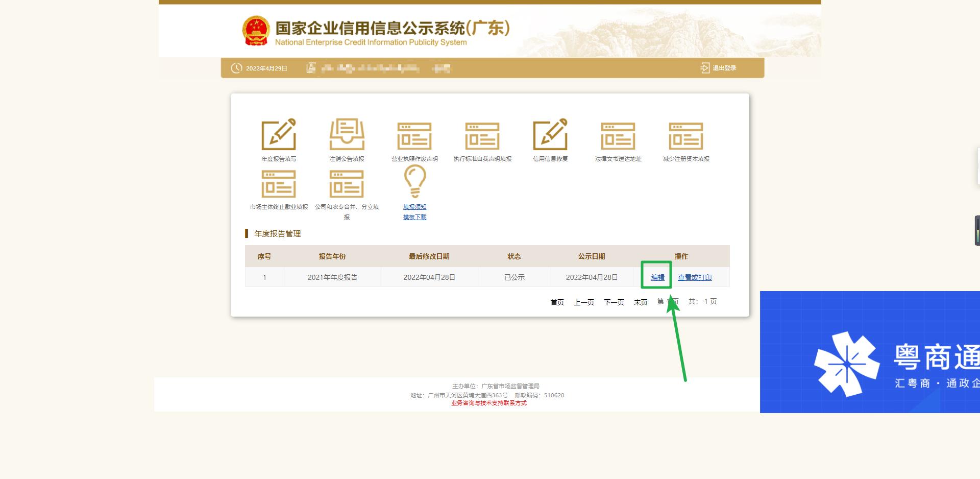Open the 公司和农专合并、分立填报 icon
This screenshot has height=479, width=980.
click(347, 184)
